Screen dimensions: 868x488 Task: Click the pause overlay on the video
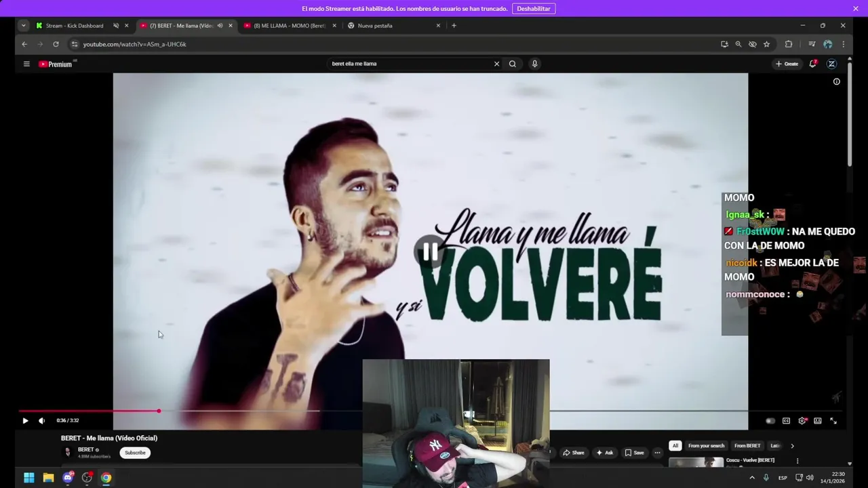pos(430,251)
